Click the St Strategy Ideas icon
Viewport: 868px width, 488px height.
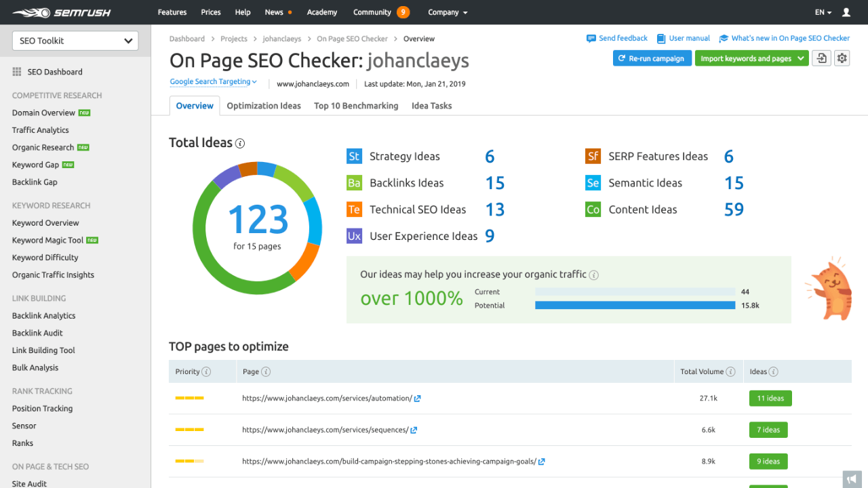354,157
